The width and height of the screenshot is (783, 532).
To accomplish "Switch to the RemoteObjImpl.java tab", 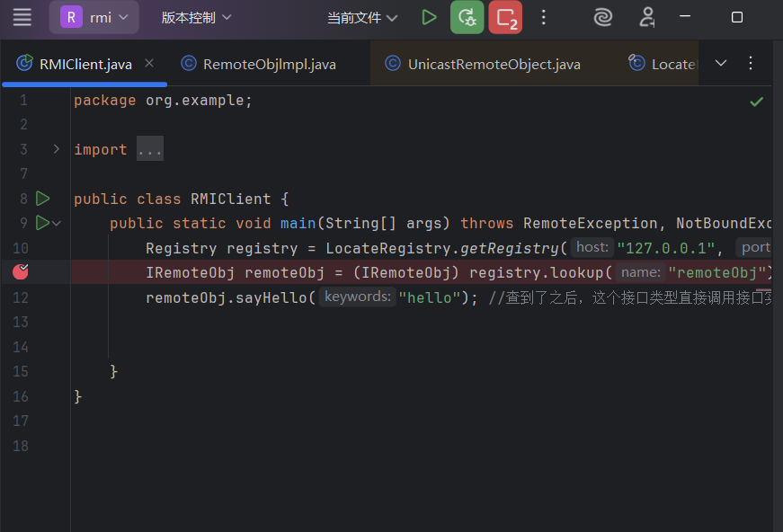I will click(269, 64).
